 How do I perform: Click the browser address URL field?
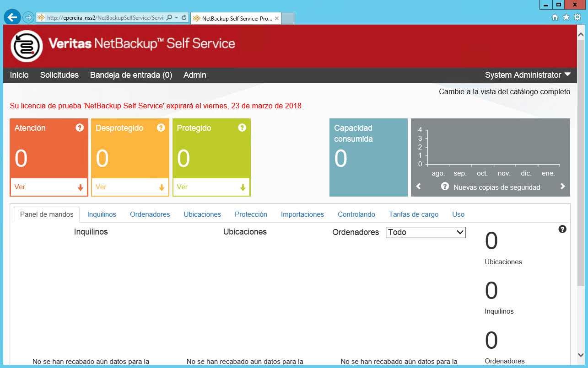pyautogui.click(x=105, y=18)
